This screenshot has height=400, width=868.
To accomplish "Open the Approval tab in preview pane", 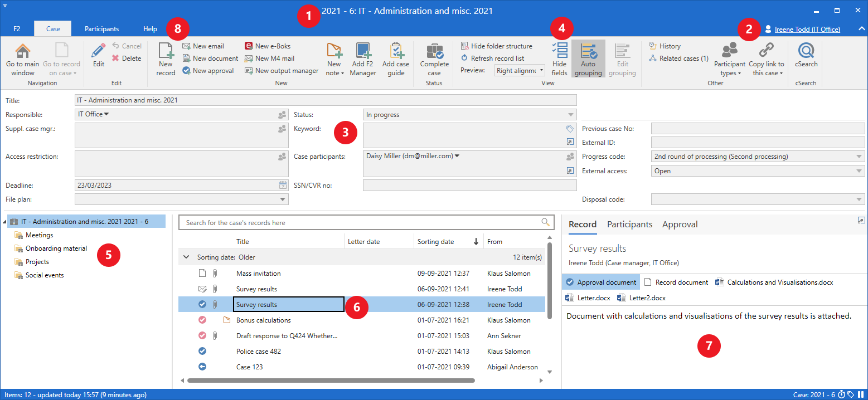I will (x=680, y=225).
